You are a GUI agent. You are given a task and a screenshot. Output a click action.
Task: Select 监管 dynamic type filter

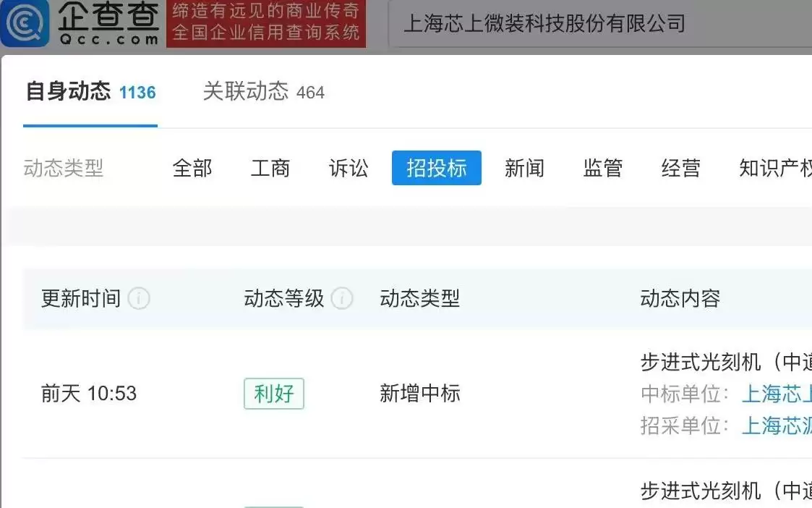click(x=603, y=168)
